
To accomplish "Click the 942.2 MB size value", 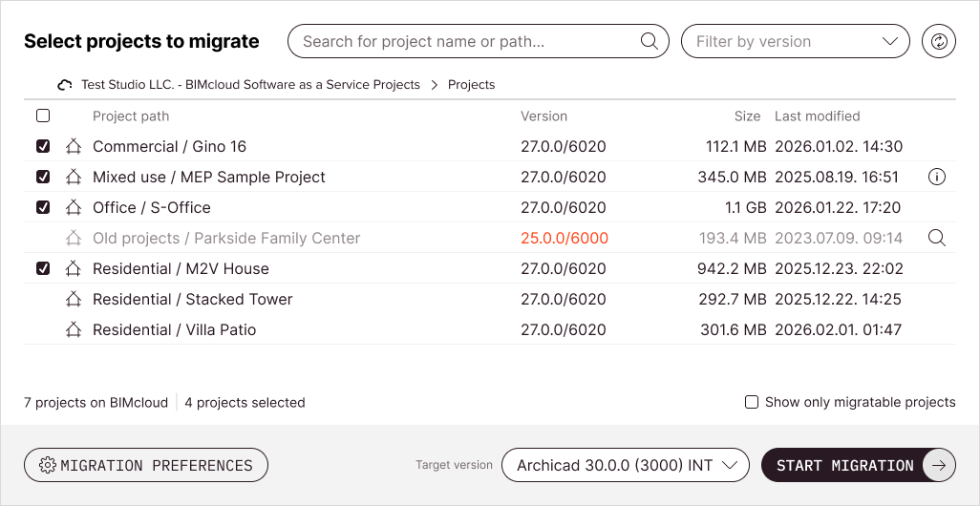I will (x=732, y=268).
